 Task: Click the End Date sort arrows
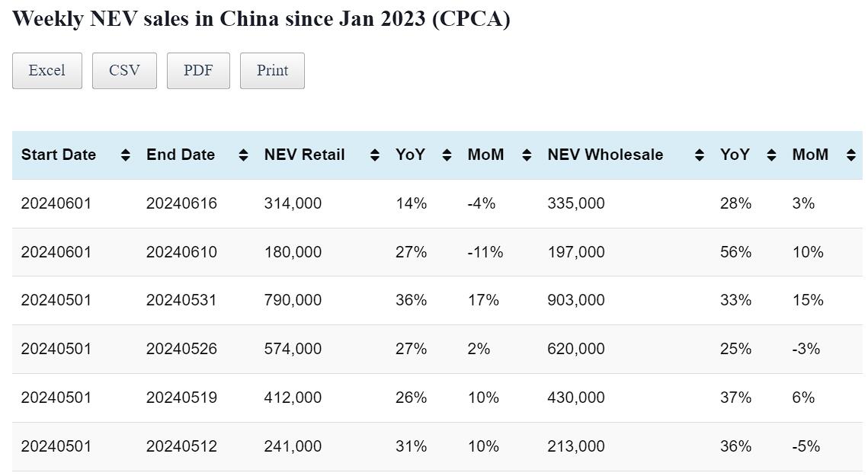(243, 155)
